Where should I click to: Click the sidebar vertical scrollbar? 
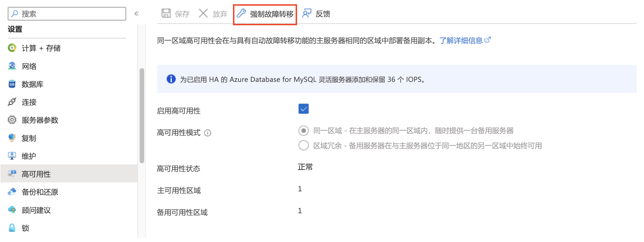point(142,116)
